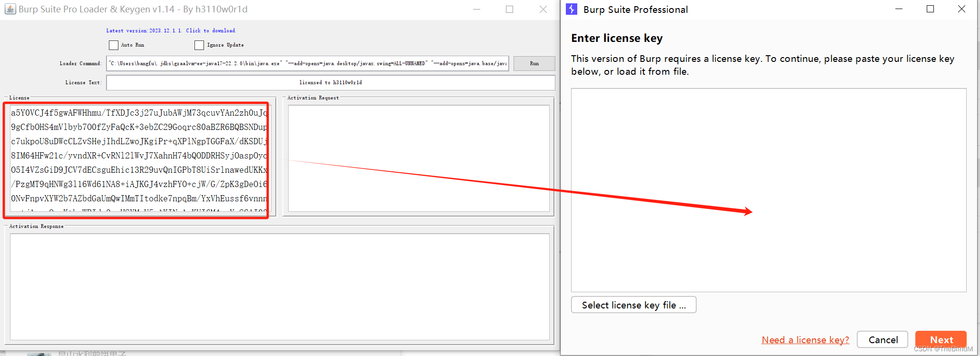Click the Burp license key paste area

click(769, 190)
